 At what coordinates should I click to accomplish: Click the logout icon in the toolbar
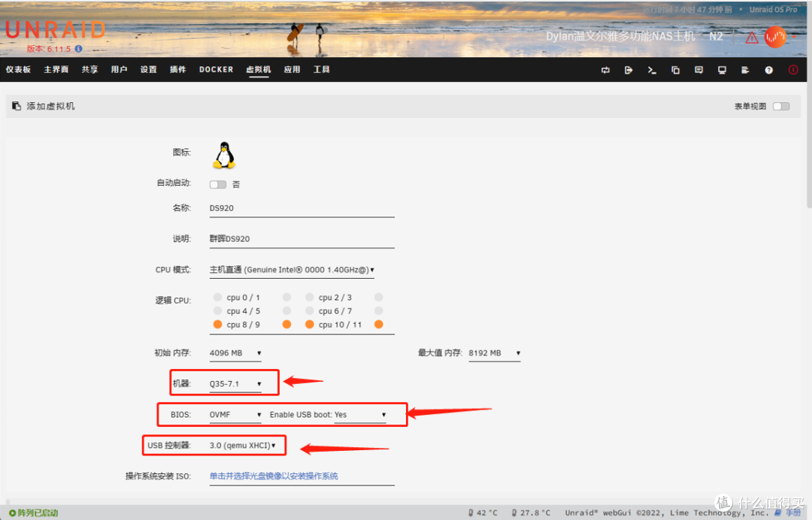(x=629, y=70)
